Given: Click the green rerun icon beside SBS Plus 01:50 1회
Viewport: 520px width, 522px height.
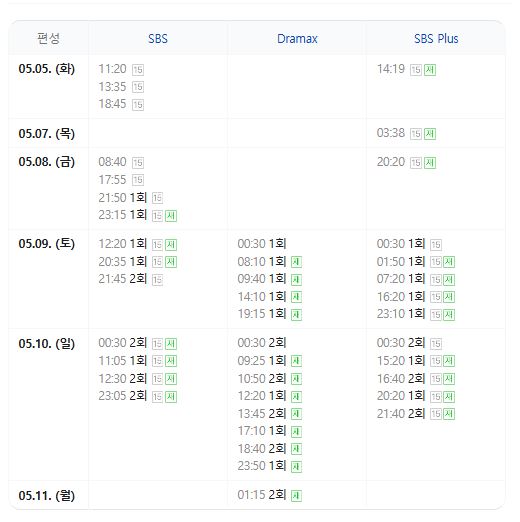Looking at the screenshot, I should (x=449, y=262).
